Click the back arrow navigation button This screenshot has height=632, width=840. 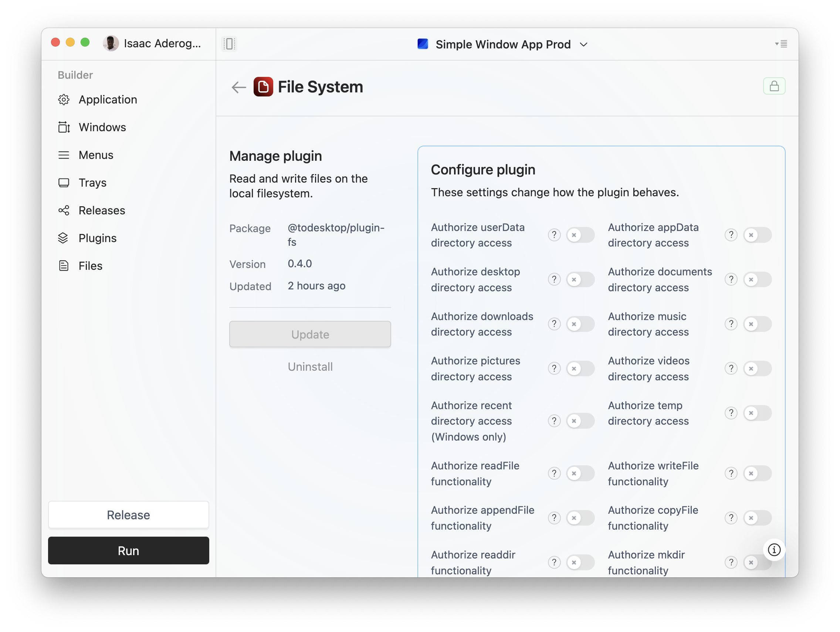(240, 87)
